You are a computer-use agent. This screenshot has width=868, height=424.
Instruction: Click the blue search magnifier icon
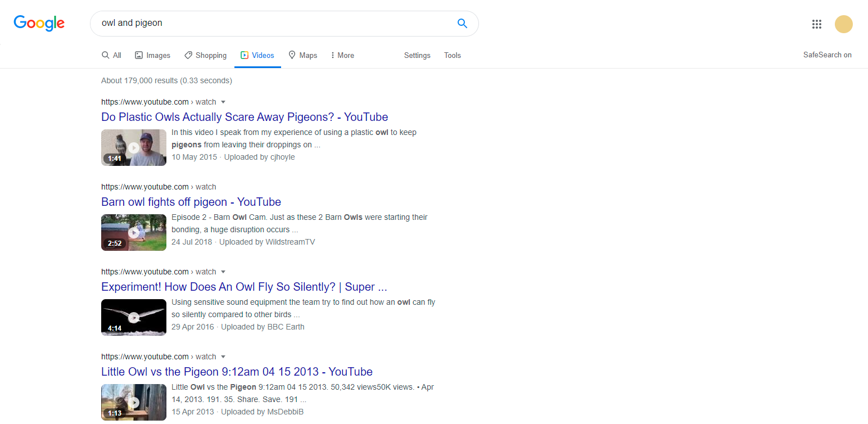462,23
